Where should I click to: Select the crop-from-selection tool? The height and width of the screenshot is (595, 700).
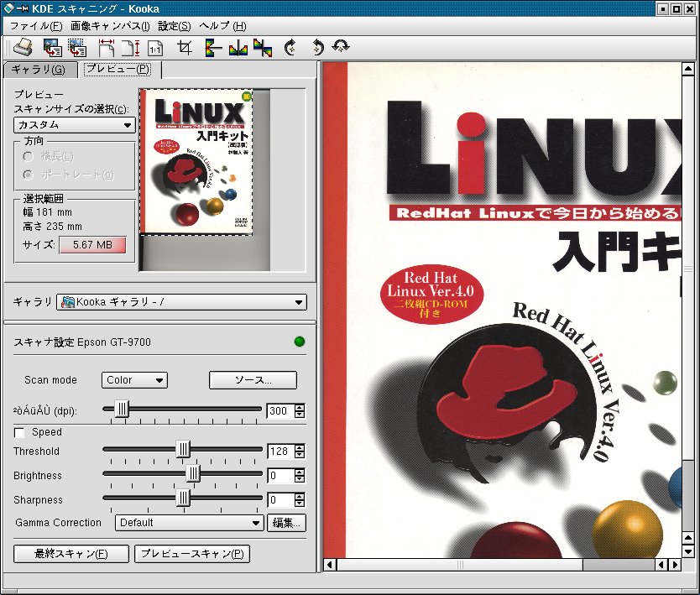[x=185, y=47]
